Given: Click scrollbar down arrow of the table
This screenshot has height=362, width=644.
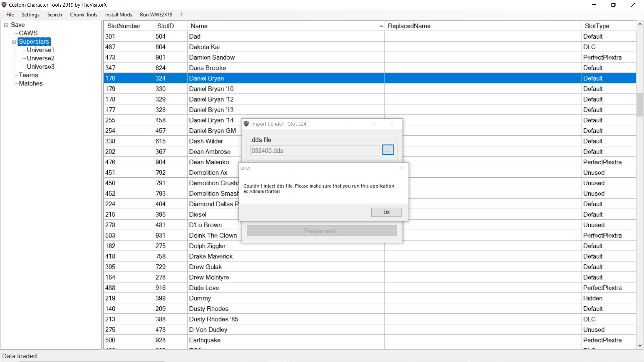Looking at the screenshot, I should coord(640,346).
